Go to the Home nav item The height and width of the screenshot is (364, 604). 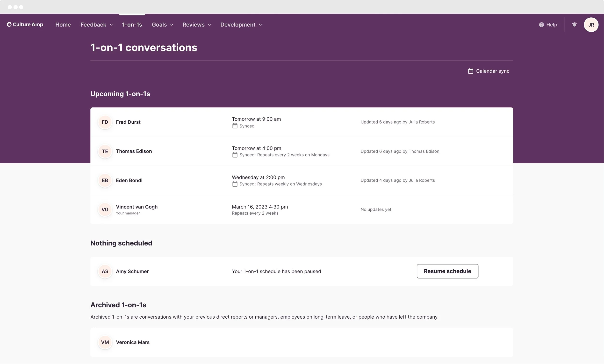coord(63,25)
